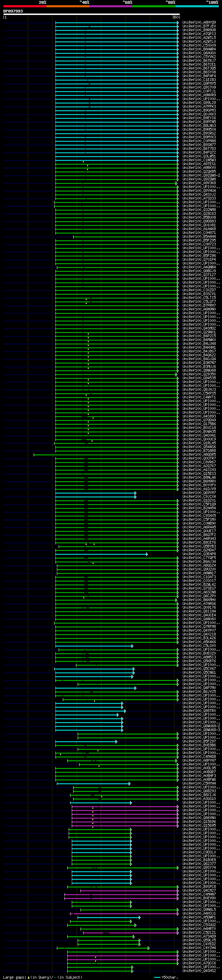Click the white BP097993 query bar

tap(92, 15)
